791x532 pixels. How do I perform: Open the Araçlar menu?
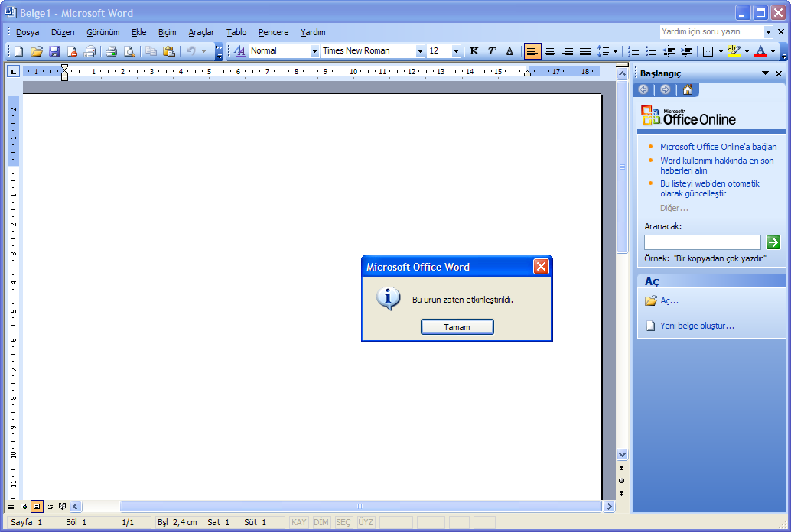pyautogui.click(x=201, y=32)
